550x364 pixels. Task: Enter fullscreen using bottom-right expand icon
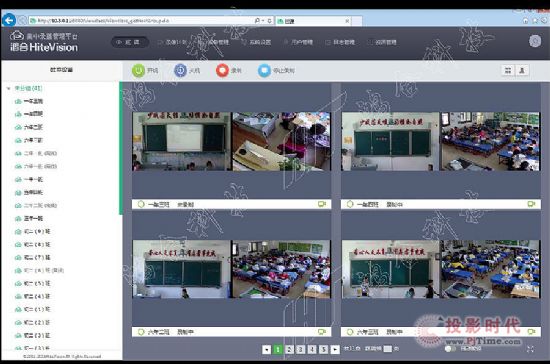pyautogui.click(x=530, y=349)
